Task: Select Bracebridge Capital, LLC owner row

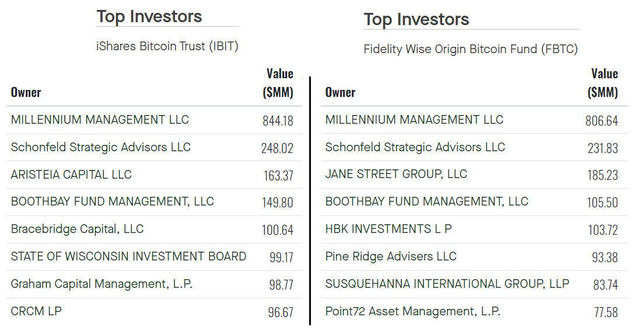Action: (x=77, y=229)
